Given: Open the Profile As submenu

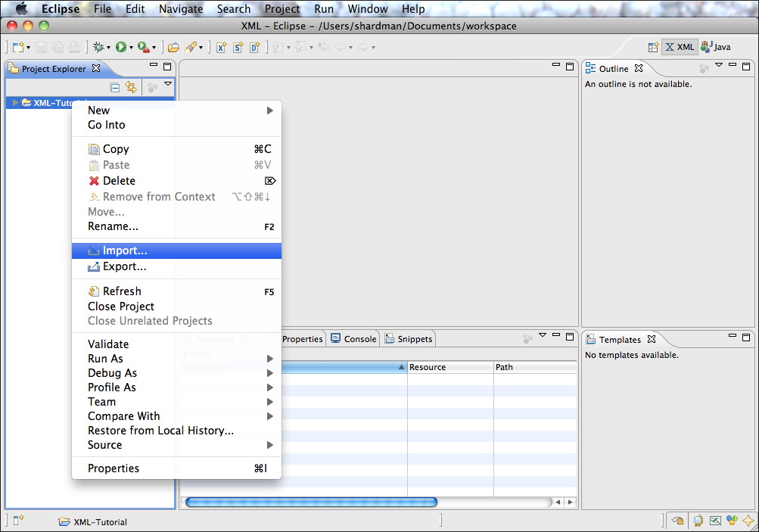Looking at the screenshot, I should point(176,387).
